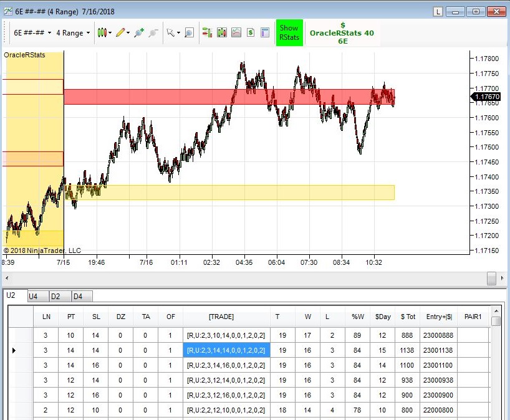Click the PAIR1 column header

tap(473, 317)
